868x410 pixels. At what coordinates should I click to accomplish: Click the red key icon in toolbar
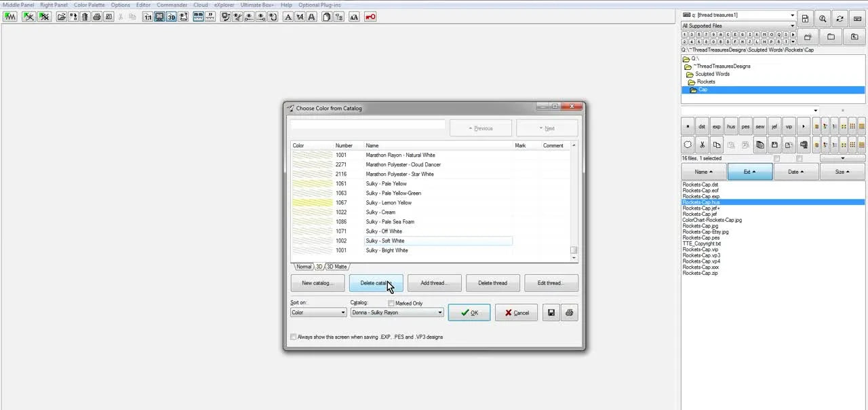pos(370,16)
